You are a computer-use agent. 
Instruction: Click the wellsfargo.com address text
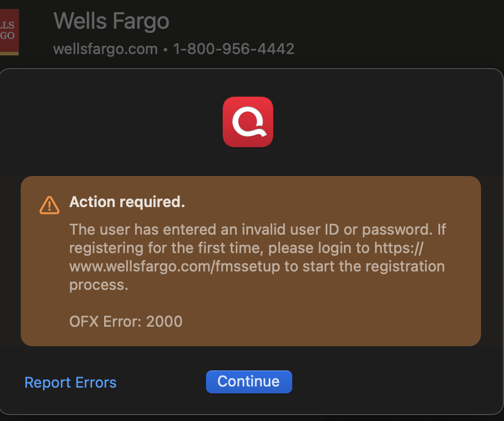coord(105,49)
